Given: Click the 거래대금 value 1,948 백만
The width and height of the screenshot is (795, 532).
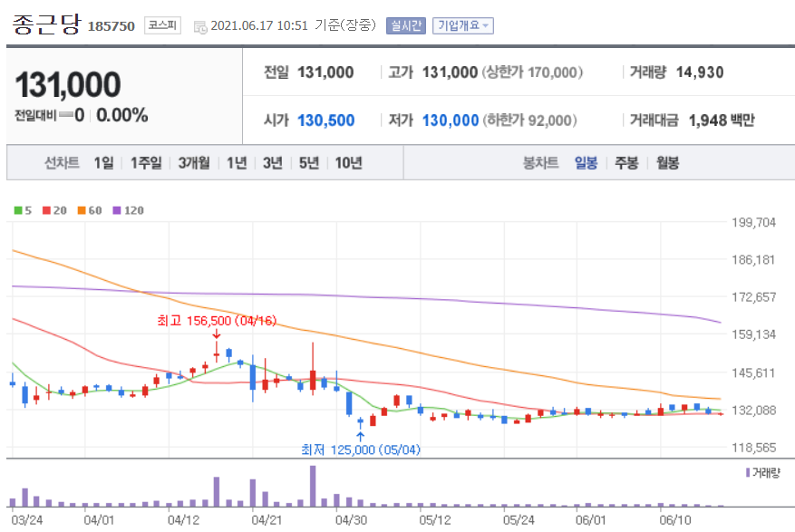Looking at the screenshot, I should 722,121.
